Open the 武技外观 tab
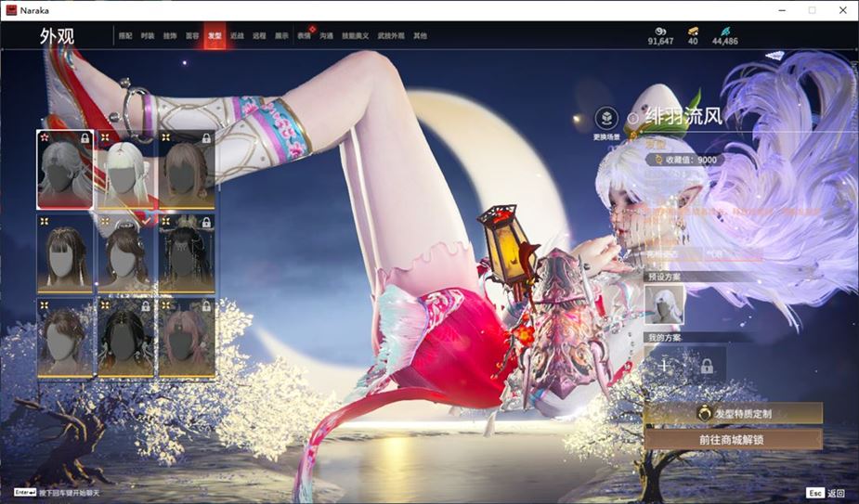 click(391, 35)
